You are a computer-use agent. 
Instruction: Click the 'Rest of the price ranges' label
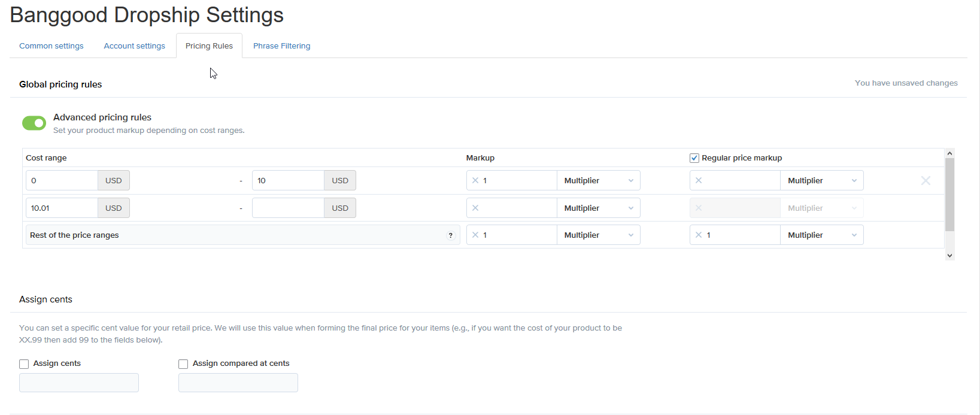(x=74, y=235)
